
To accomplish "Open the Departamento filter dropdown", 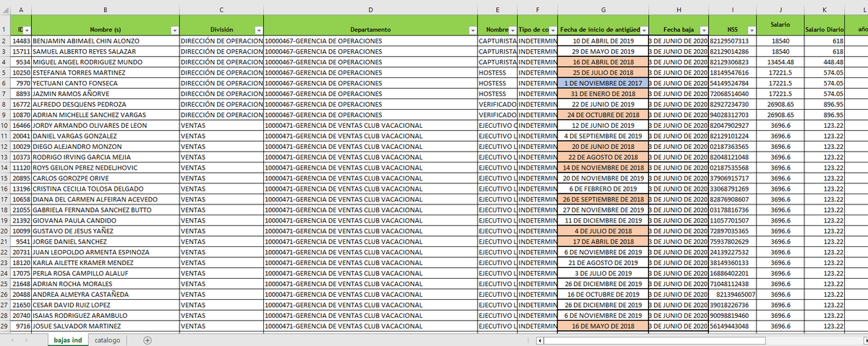I will click(473, 30).
